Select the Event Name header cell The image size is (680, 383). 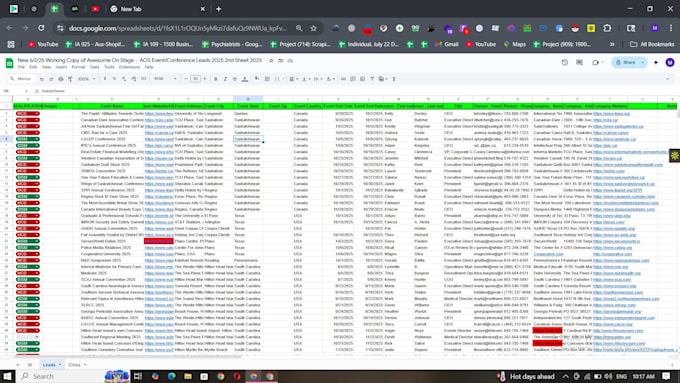click(111, 106)
